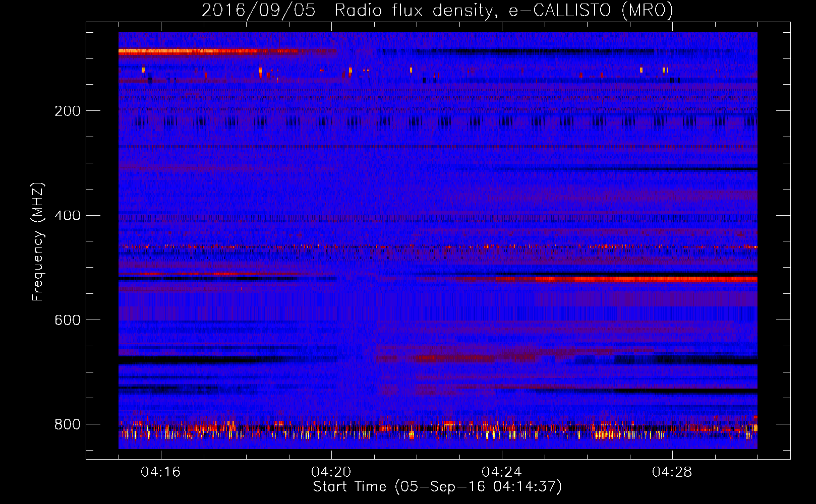
Task: Click the 04:20 time tick label
Action: pyautogui.click(x=331, y=472)
